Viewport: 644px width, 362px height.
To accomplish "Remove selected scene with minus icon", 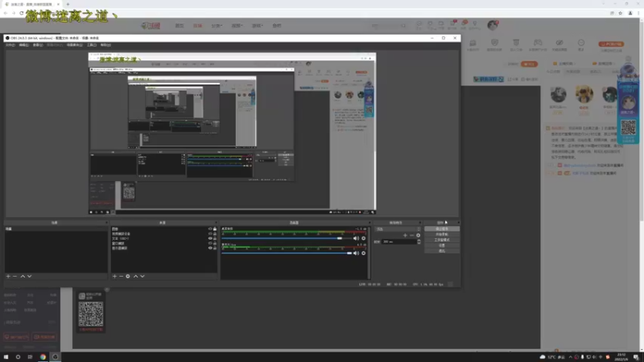I will [x=15, y=276].
